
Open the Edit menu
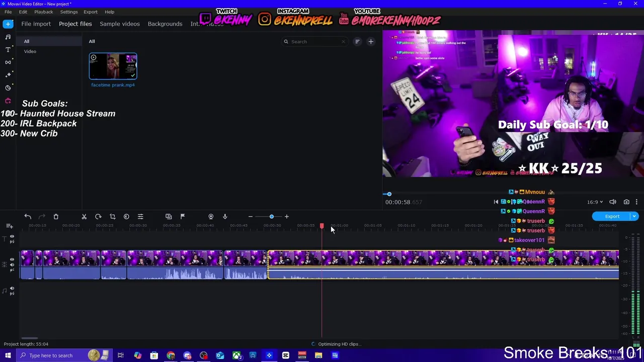[23, 12]
